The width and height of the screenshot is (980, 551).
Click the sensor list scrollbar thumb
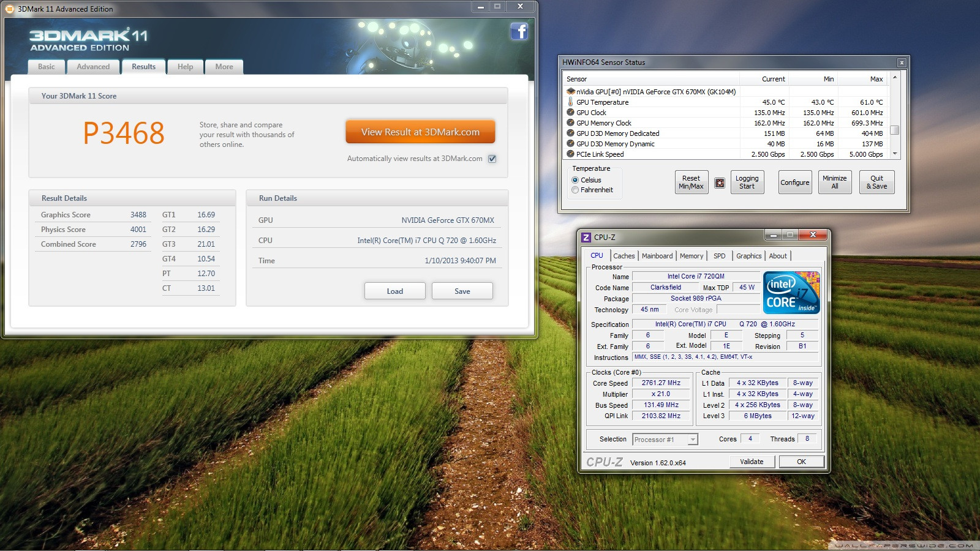click(895, 130)
